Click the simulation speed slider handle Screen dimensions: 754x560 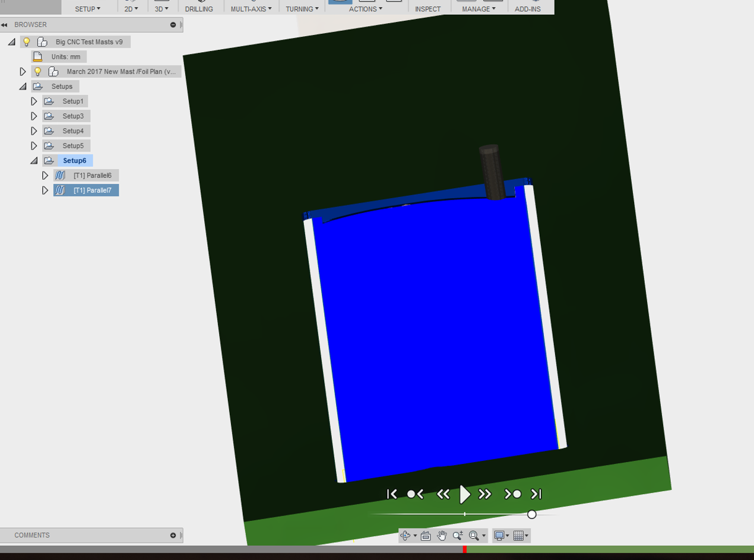(x=532, y=514)
